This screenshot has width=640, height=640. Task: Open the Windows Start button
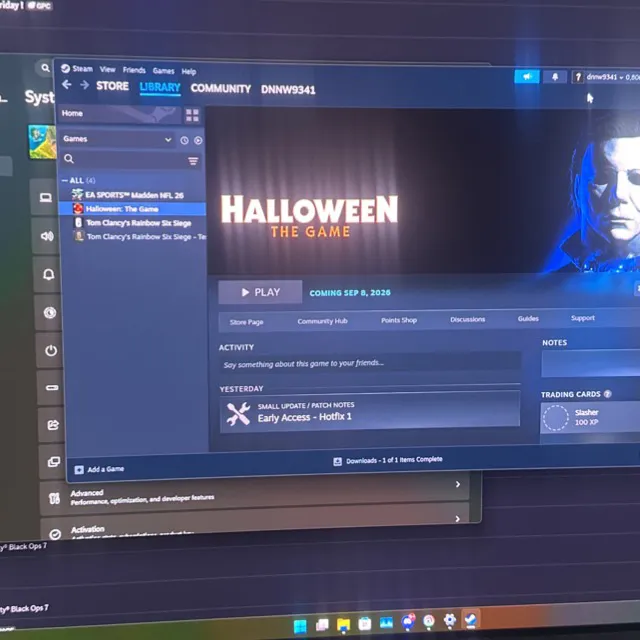click(x=300, y=626)
